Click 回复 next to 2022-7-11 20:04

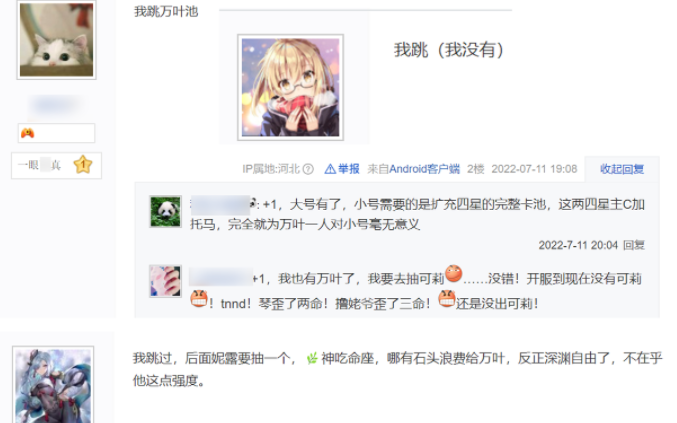click(x=633, y=245)
